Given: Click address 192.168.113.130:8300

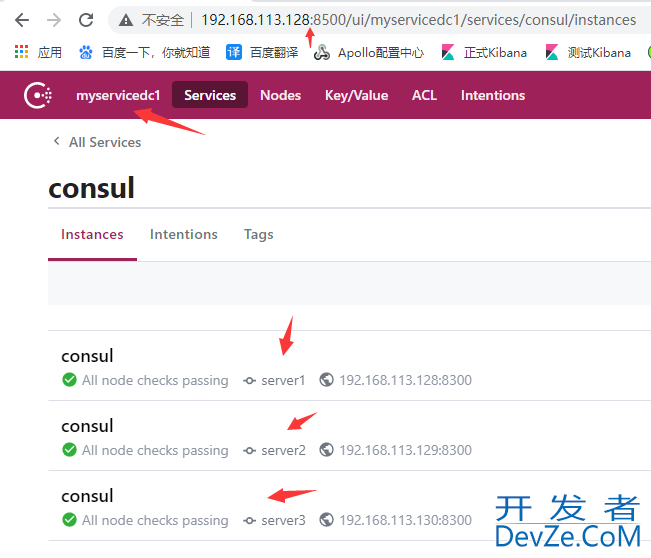Looking at the screenshot, I should pyautogui.click(x=406, y=520).
